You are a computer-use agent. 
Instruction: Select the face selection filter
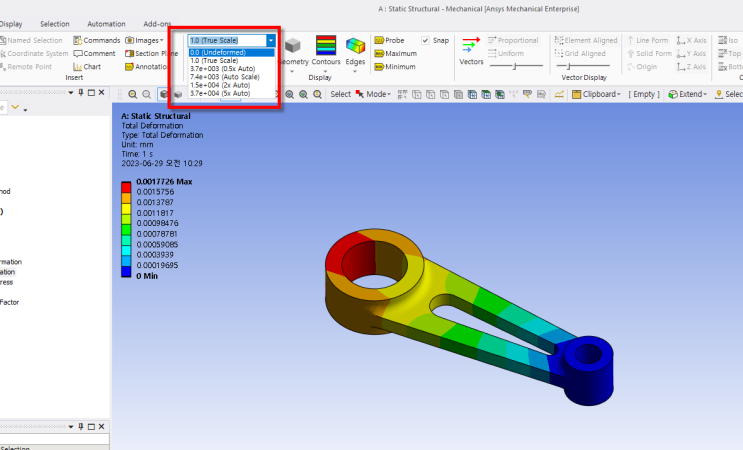[x=444, y=94]
